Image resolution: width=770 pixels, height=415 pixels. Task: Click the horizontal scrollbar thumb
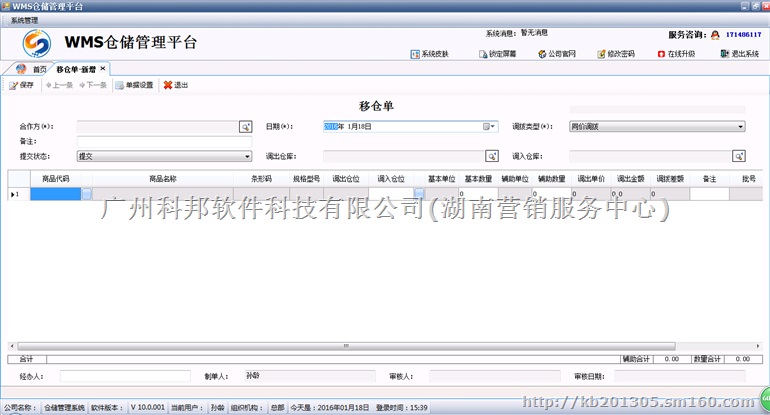click(x=346, y=346)
